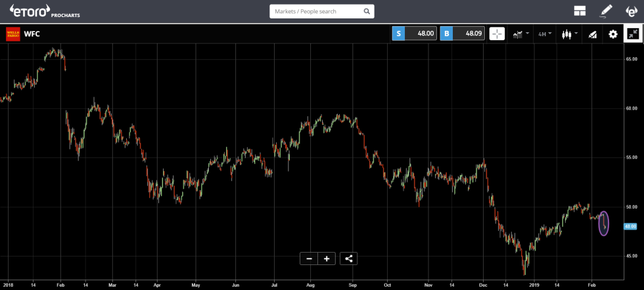Expand the candlestick chart type dropdown
The image size is (644, 290).
(x=569, y=33)
